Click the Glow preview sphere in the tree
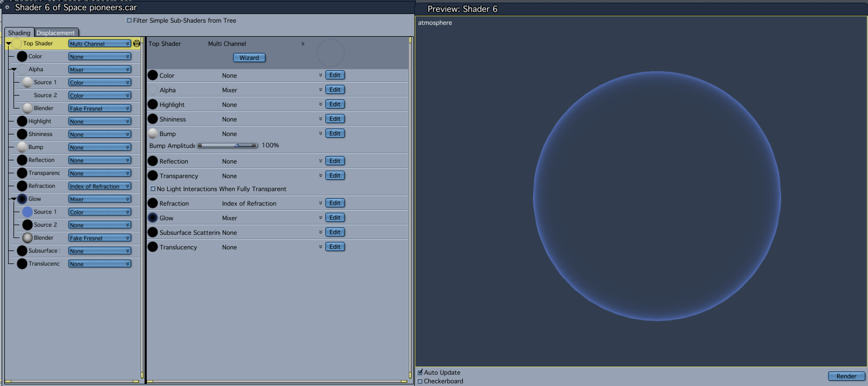Viewport: 868px width, 386px height. pos(22,199)
